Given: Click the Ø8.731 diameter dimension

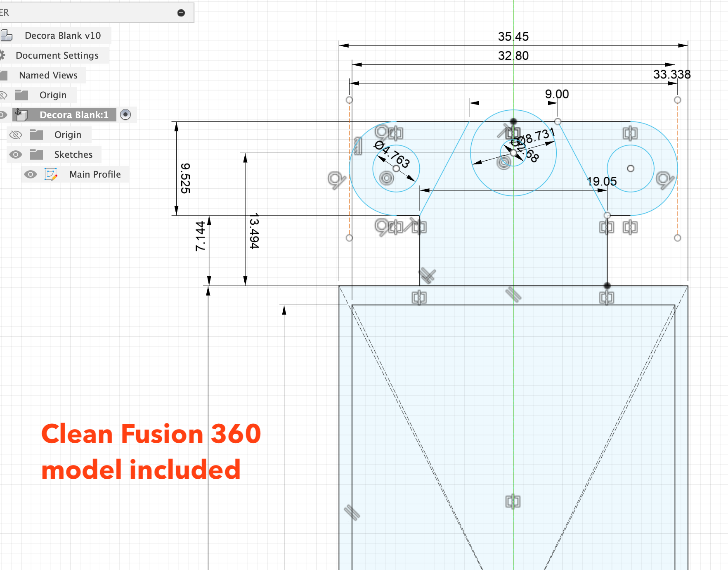Looking at the screenshot, I should (x=535, y=137).
